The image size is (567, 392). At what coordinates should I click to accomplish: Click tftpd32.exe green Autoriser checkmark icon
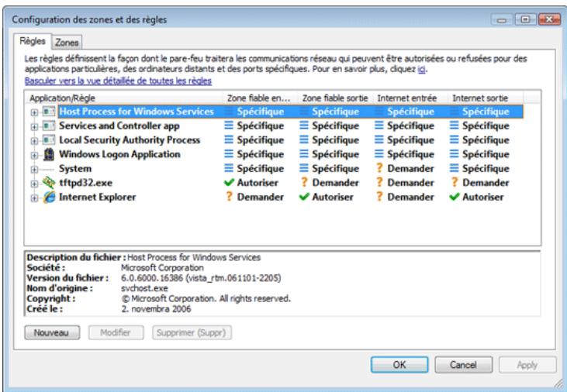click(x=229, y=183)
